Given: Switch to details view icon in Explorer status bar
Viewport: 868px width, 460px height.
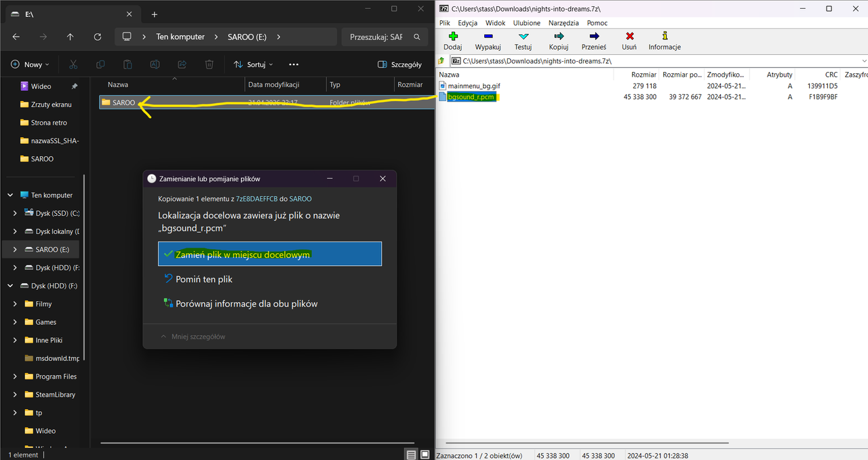Looking at the screenshot, I should [x=411, y=454].
